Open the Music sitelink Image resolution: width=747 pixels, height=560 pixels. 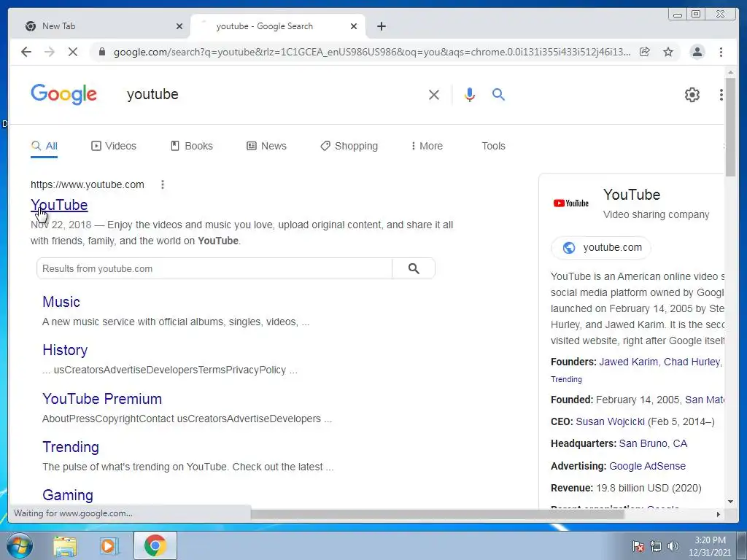[x=61, y=302]
